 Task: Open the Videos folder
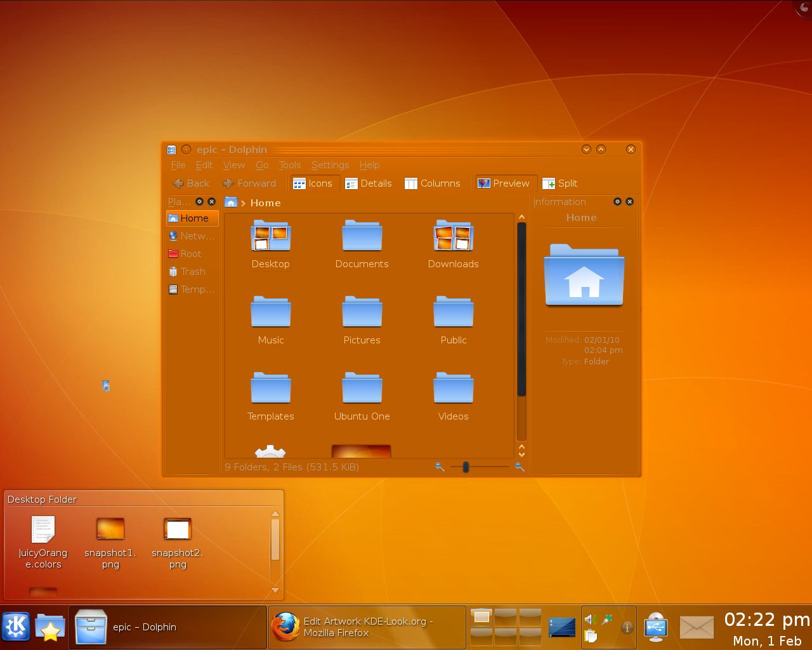[453, 397]
